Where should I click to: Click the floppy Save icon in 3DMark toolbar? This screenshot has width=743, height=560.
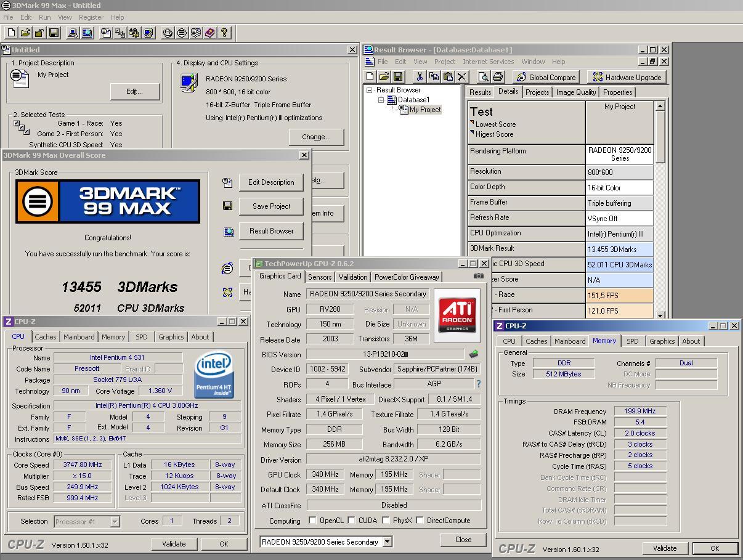[54, 33]
